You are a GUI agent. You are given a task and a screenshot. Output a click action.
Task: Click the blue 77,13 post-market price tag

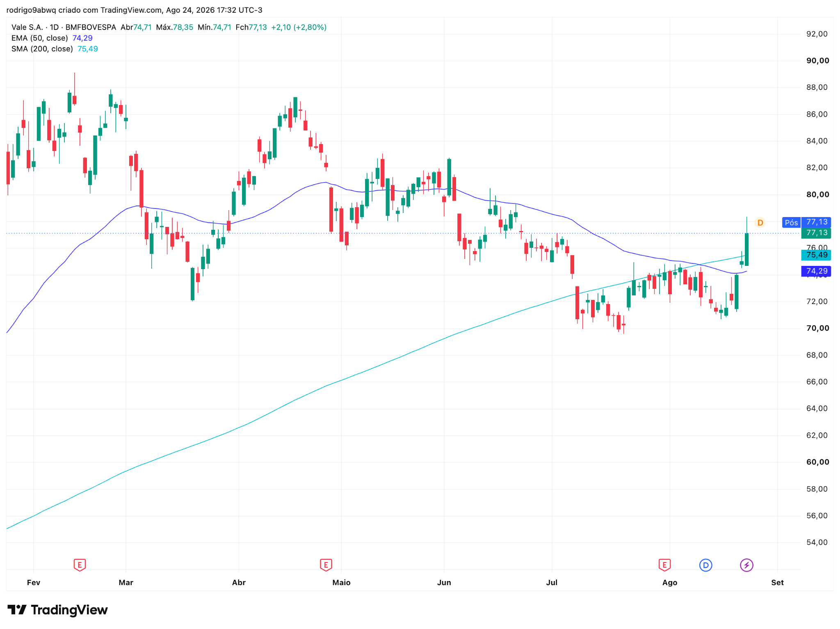(x=816, y=222)
